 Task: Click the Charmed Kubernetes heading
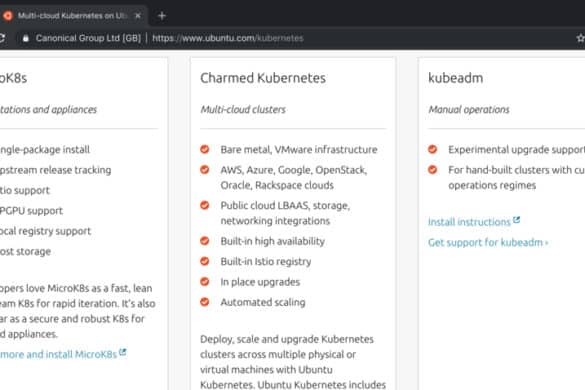(x=263, y=78)
